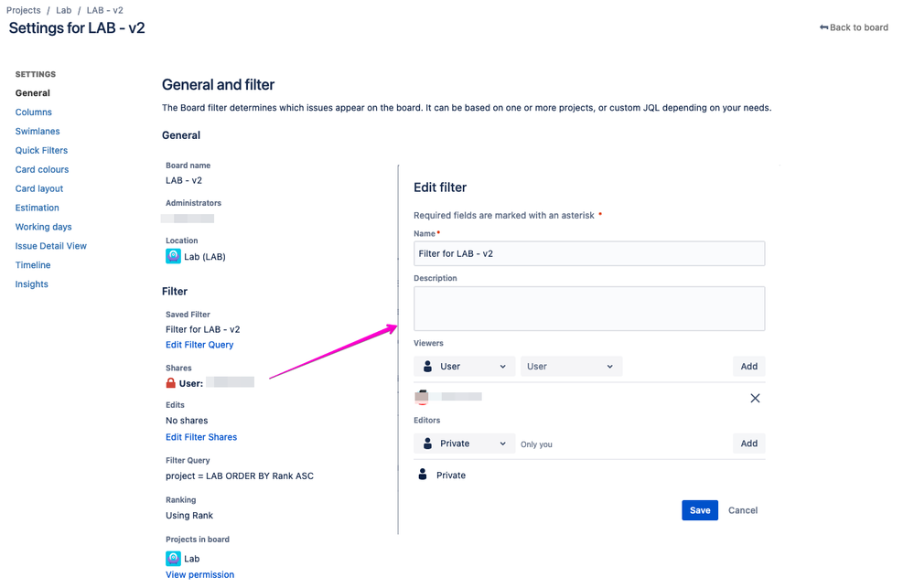Viewport: 914px width, 588px height.
Task: Click the Lab icon under Projects in board
Action: tap(173, 558)
